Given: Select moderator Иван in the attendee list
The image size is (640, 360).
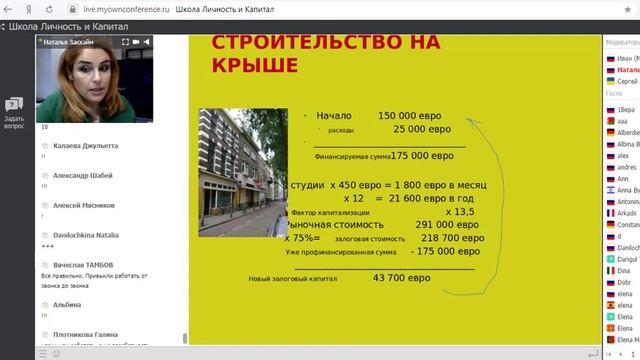Looking at the screenshot, I should coord(623,58).
